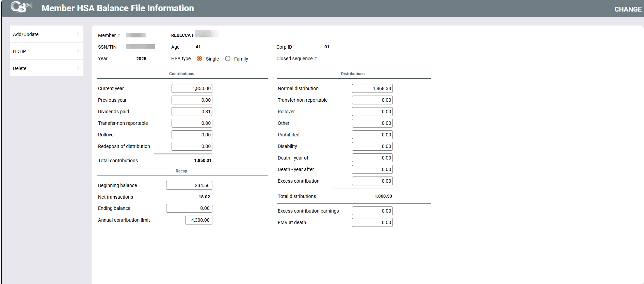Select the Ending balance input box
Screen dimensions: 644x284
(x=189, y=208)
